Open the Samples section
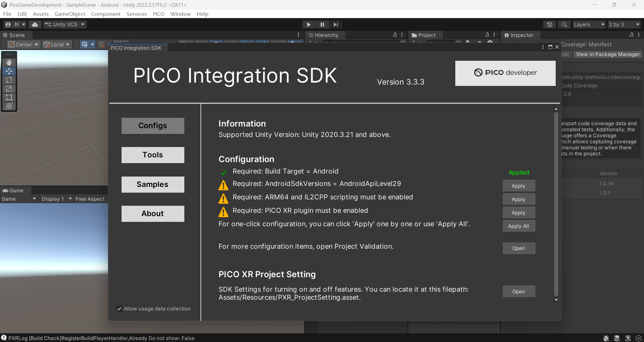This screenshot has height=342, width=644. coord(153,184)
